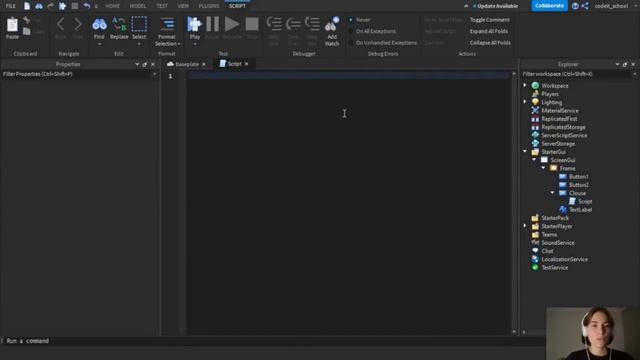The height and width of the screenshot is (360, 640).
Task: Collapse the Frame tree node
Action: [x=543, y=168]
